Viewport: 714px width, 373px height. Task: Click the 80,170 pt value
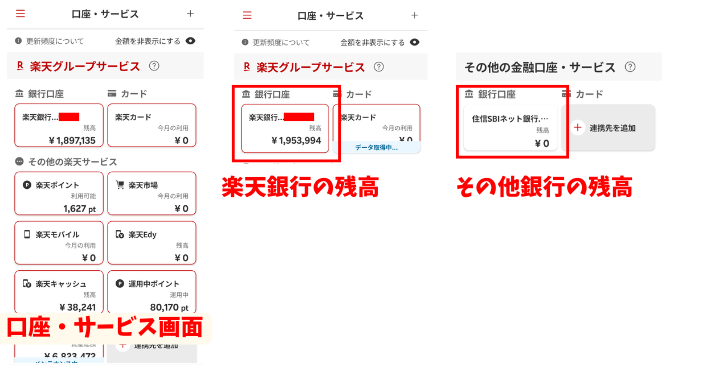pos(169,307)
